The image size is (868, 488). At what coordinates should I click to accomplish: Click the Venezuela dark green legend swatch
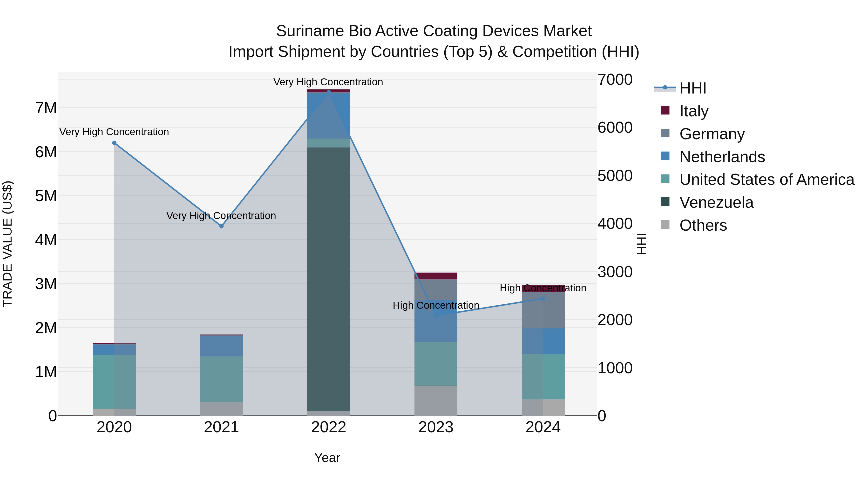[665, 202]
